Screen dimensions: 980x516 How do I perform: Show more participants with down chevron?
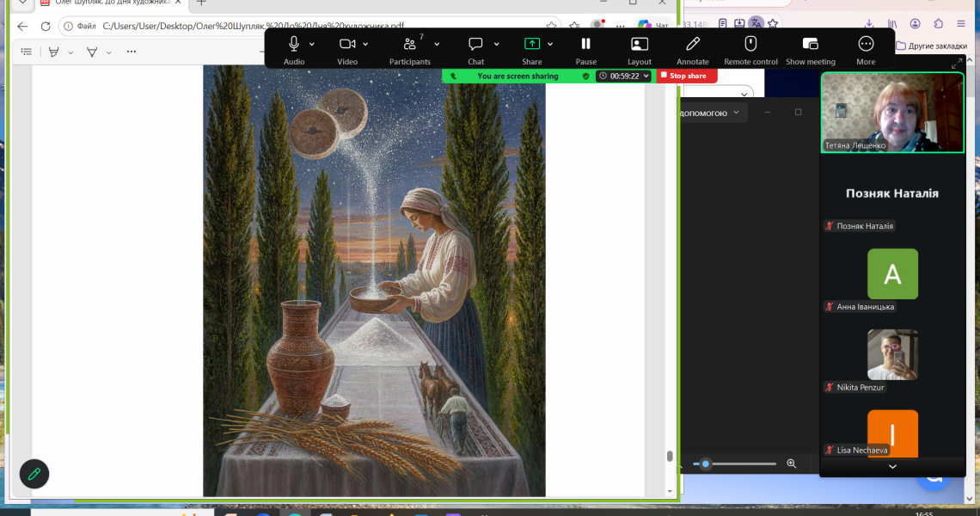coord(892,467)
